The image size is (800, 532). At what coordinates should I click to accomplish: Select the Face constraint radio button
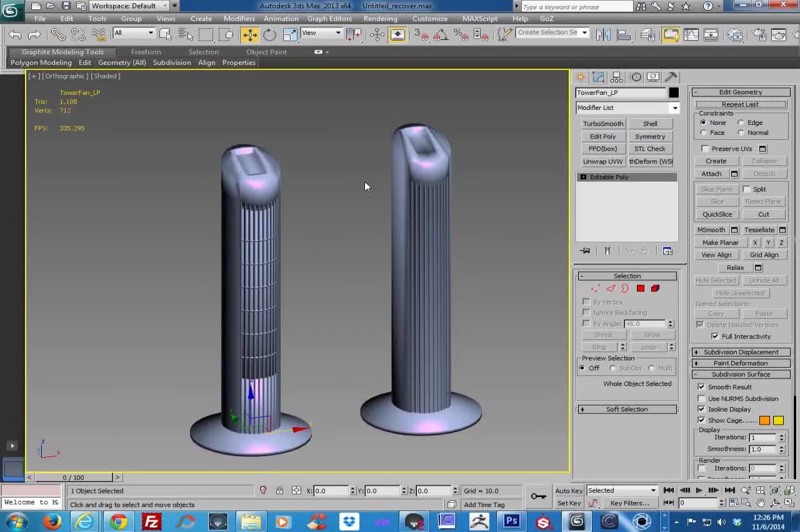click(703, 133)
